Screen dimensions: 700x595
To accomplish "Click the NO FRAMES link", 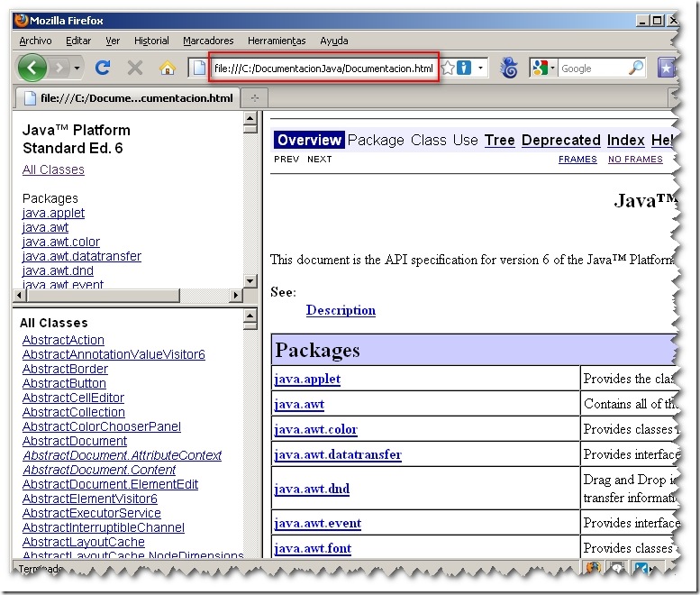I will tap(635, 160).
